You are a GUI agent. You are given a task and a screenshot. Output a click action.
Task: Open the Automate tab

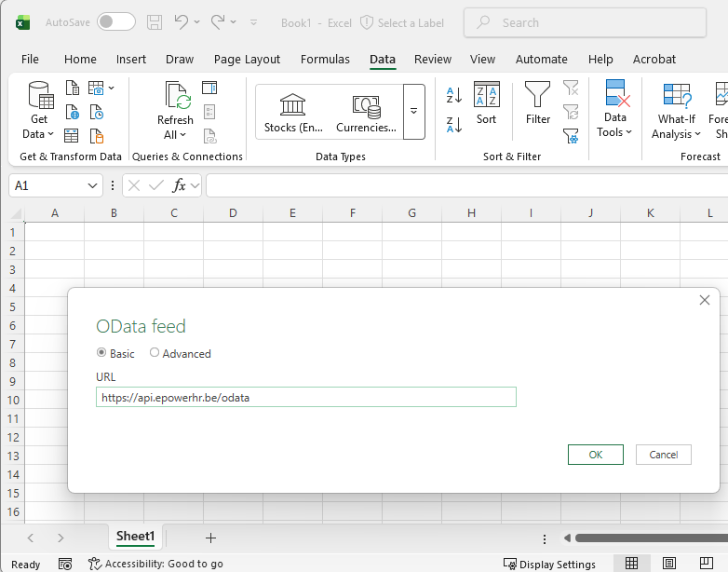click(542, 60)
